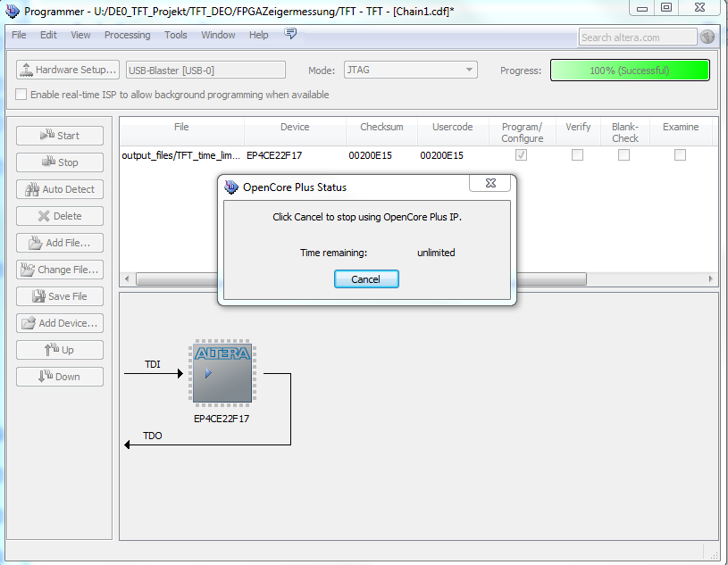The image size is (728, 565).
Task: Click Change File button
Action: tap(60, 270)
